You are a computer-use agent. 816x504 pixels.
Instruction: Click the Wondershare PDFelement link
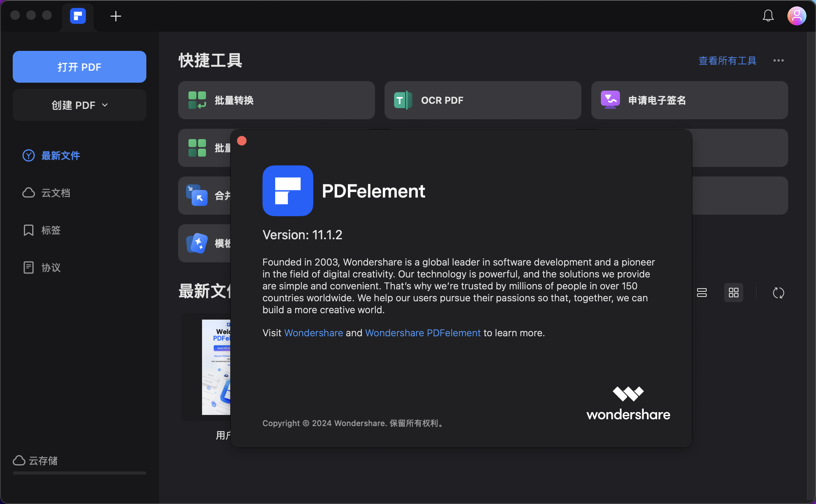click(423, 333)
